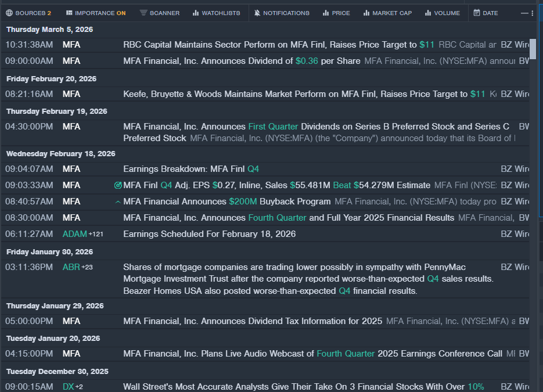The width and height of the screenshot is (543, 392).
Task: Toggle the Importance ON filter
Action: (x=96, y=13)
